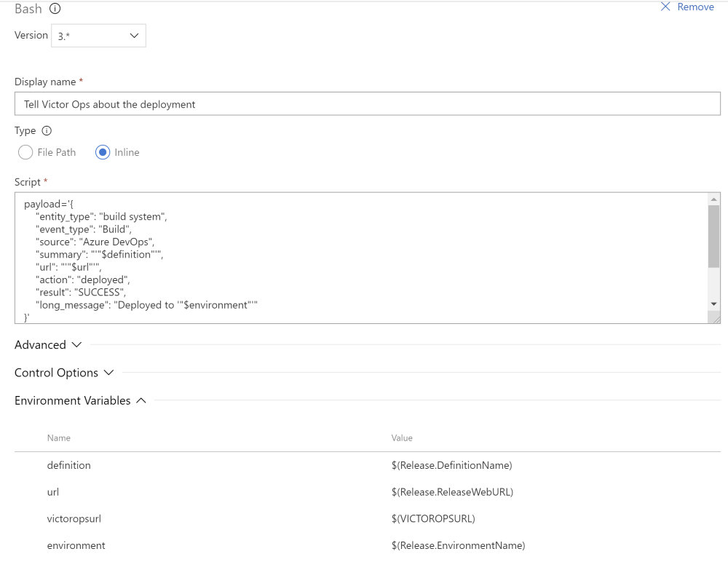Click the script scrollbar down arrow
728x562 pixels.
[x=713, y=304]
